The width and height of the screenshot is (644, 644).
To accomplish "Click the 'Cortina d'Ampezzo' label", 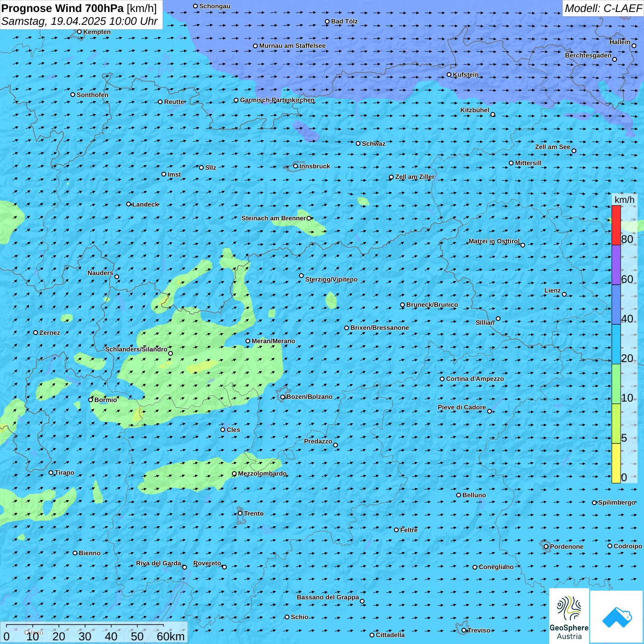I will [x=475, y=379].
